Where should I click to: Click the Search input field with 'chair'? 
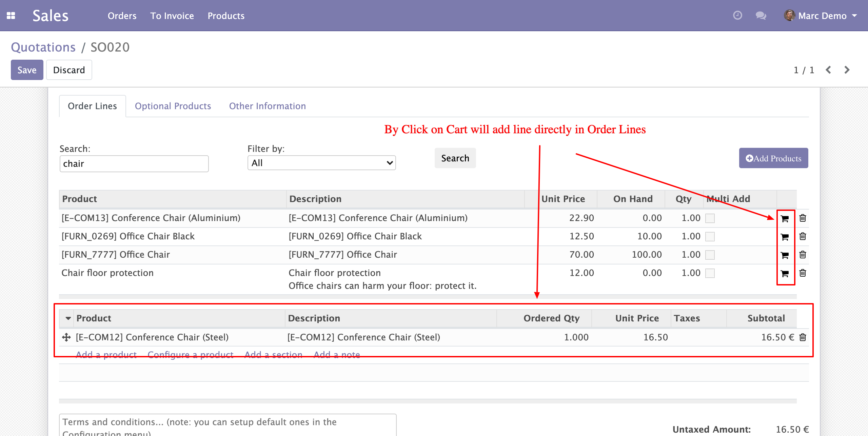coord(134,164)
